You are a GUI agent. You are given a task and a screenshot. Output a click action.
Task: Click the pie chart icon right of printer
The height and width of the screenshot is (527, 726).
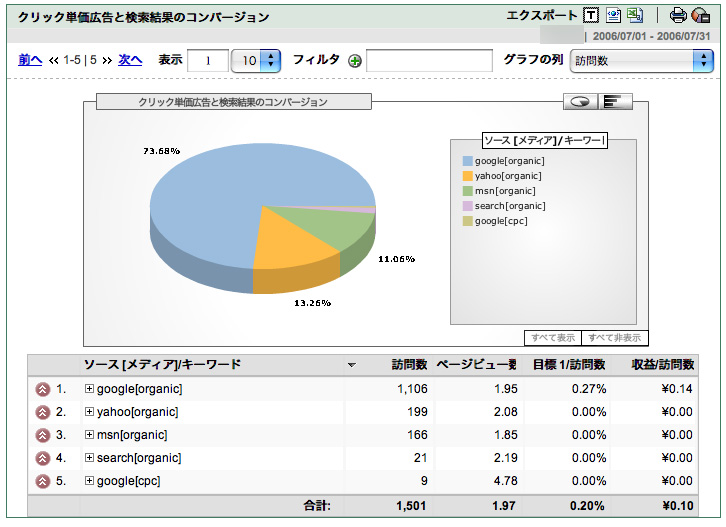tap(701, 15)
